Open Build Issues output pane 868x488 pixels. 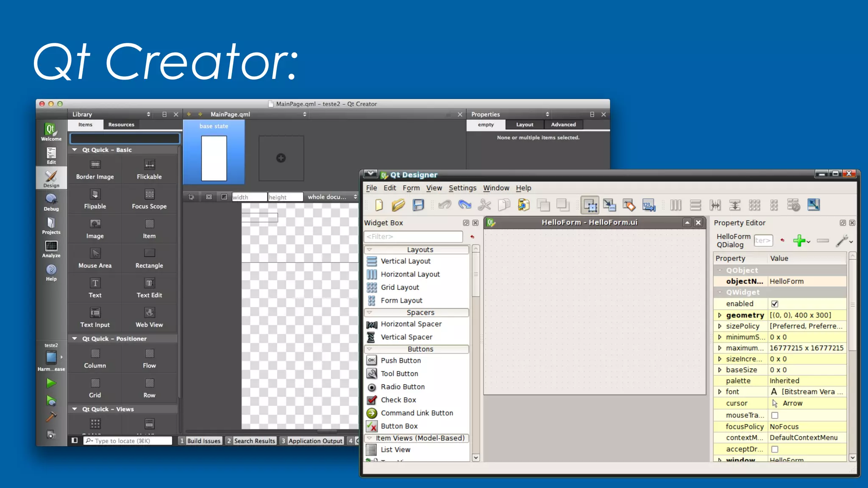pyautogui.click(x=200, y=441)
